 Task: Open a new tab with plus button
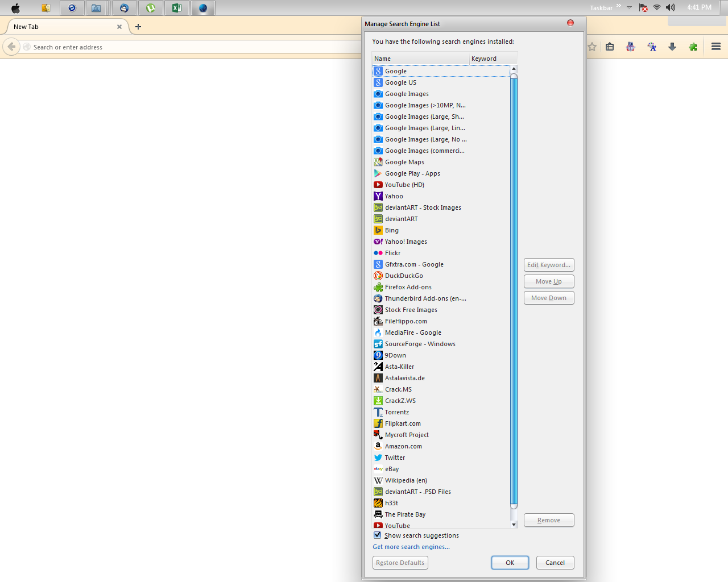point(138,27)
